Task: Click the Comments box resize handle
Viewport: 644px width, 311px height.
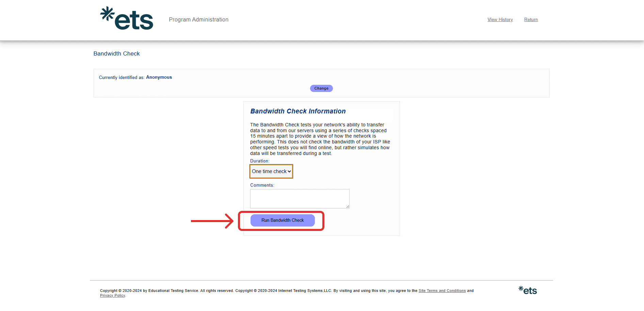Action: (x=348, y=206)
